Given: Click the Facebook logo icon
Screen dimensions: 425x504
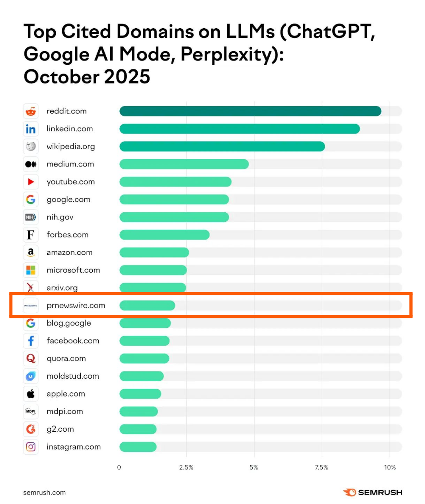Looking at the screenshot, I should (x=31, y=341).
